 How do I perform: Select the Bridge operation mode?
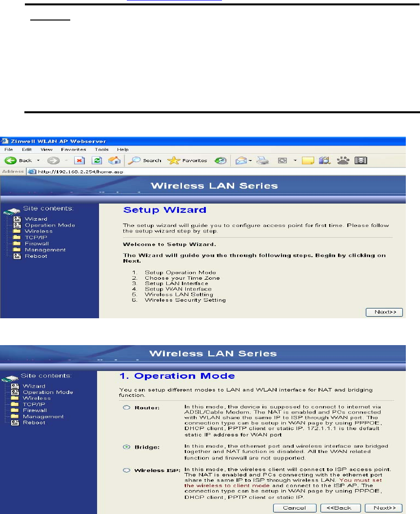pyautogui.click(x=126, y=447)
